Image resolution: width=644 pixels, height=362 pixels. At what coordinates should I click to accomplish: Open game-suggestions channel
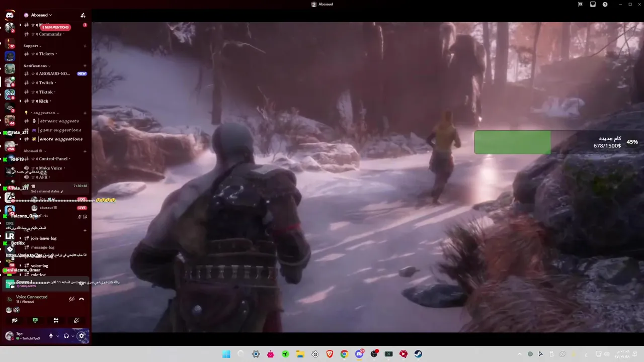(x=55, y=130)
